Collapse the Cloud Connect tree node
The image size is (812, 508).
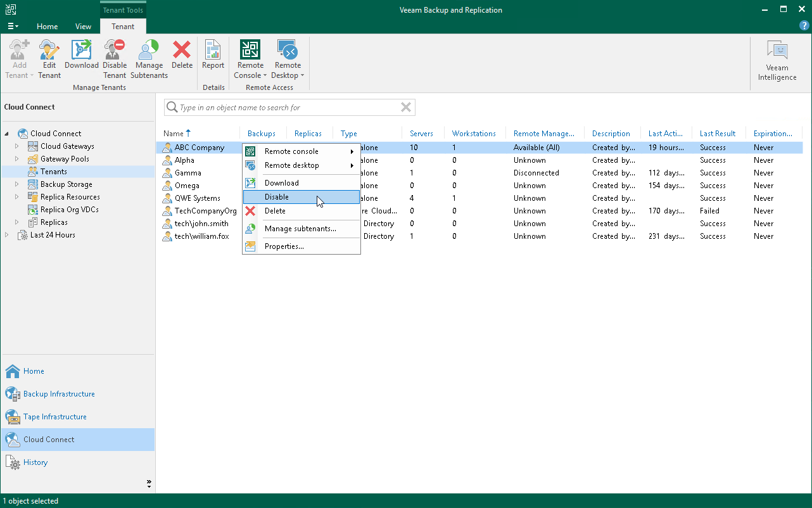pos(8,134)
